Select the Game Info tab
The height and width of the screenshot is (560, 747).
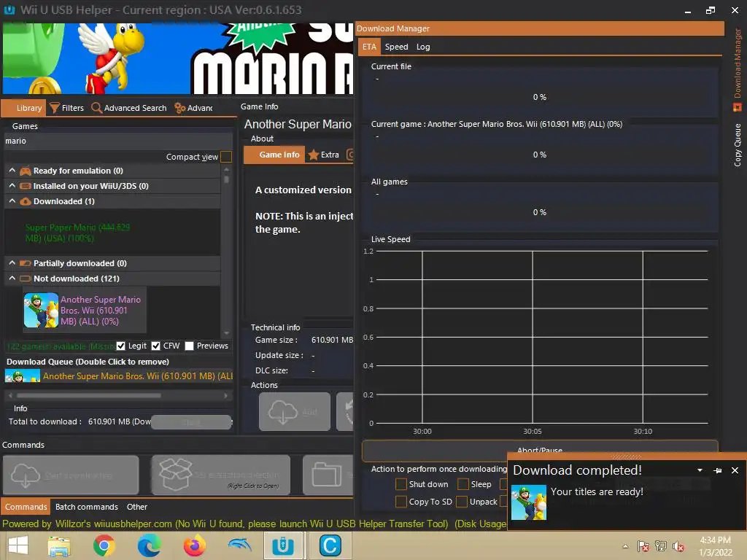click(274, 155)
